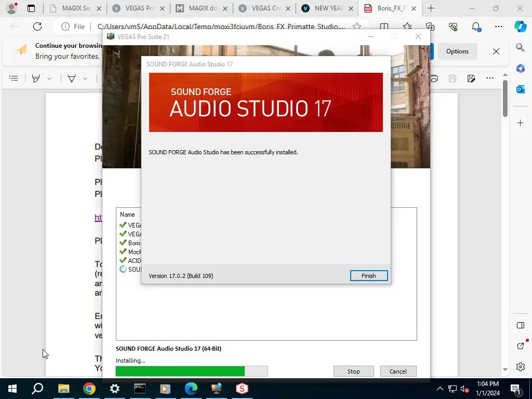Viewport: 532px width, 399px height.
Task: Open tab actions menu icon
Action: tap(31, 8)
